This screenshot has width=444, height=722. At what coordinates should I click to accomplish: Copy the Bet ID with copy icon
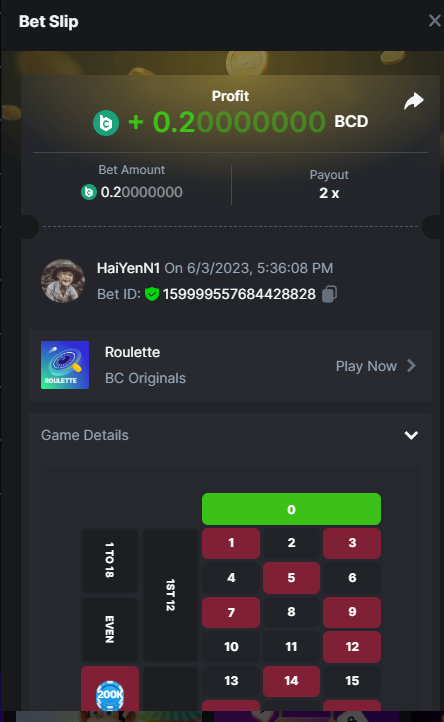[x=329, y=294]
